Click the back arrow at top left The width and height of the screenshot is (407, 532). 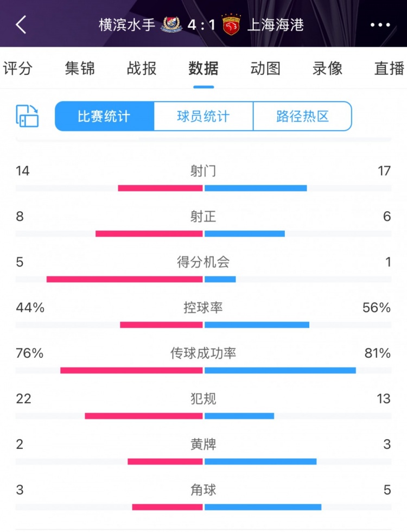point(20,24)
